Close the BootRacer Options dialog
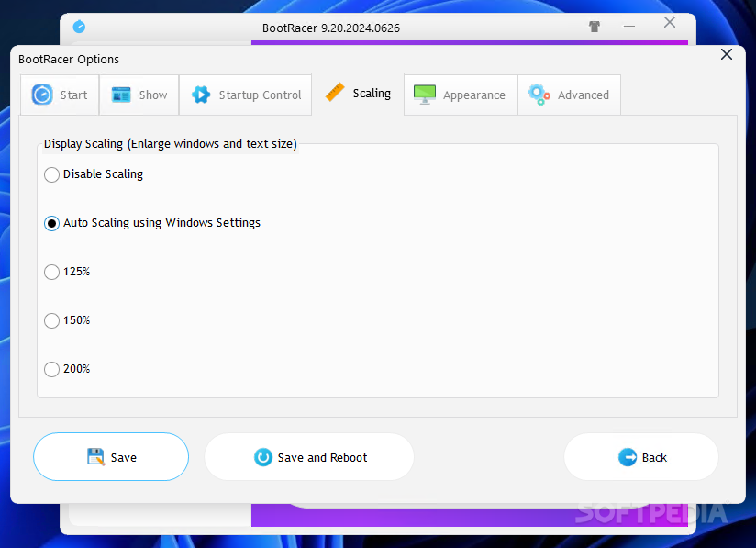 (726, 54)
